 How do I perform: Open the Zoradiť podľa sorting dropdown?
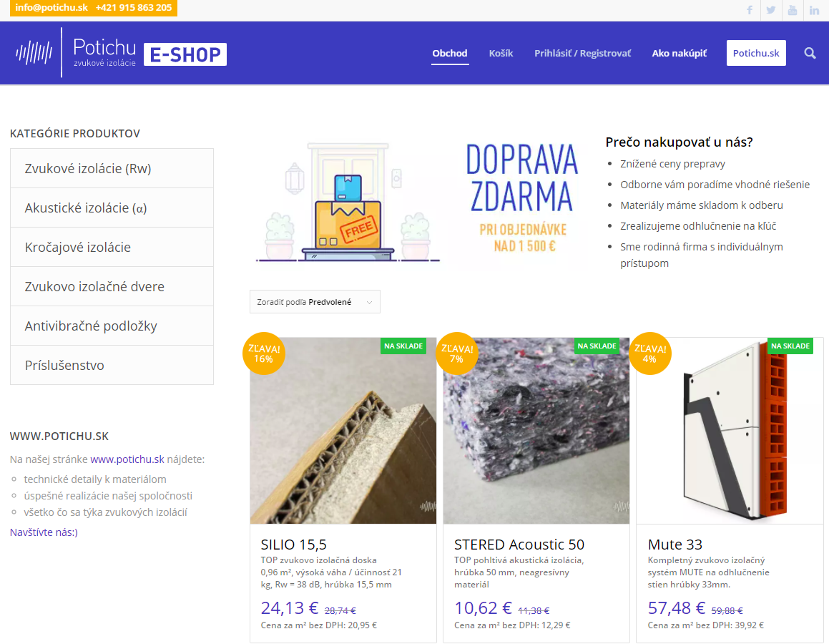coord(315,302)
